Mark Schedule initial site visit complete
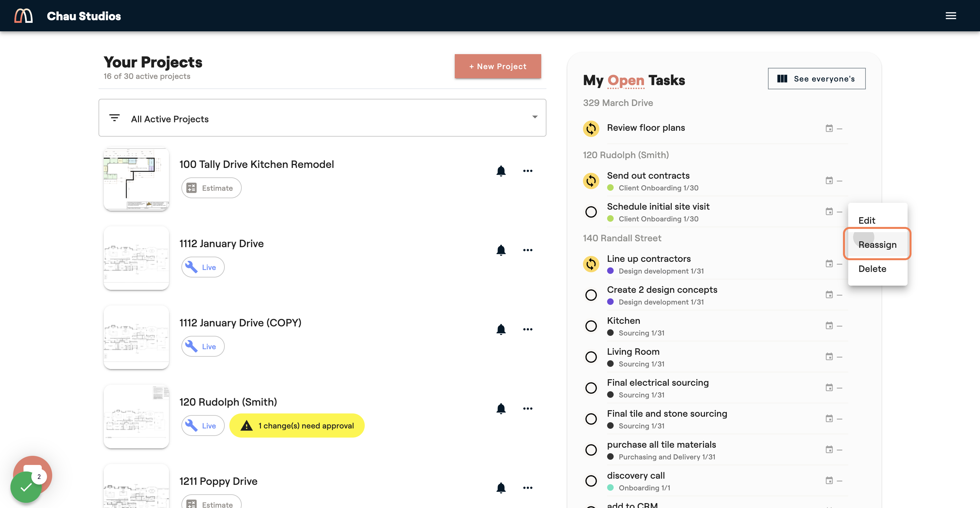The image size is (980, 508). click(x=591, y=212)
